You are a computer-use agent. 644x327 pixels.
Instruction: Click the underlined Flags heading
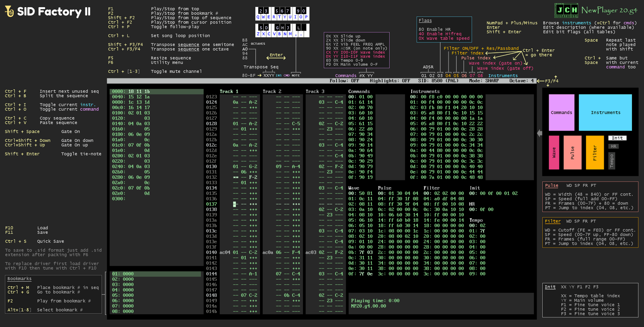pos(425,21)
